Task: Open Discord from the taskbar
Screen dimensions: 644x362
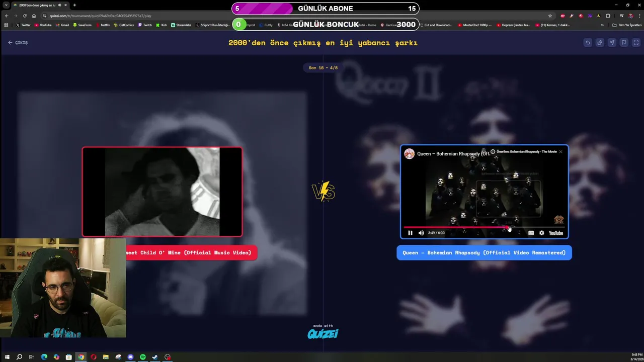Action: coord(130,357)
